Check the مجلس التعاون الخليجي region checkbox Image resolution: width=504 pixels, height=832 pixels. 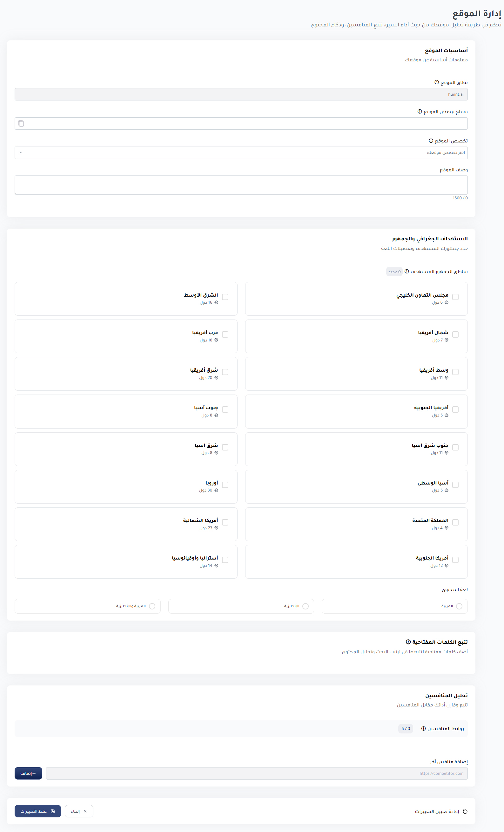(x=455, y=297)
